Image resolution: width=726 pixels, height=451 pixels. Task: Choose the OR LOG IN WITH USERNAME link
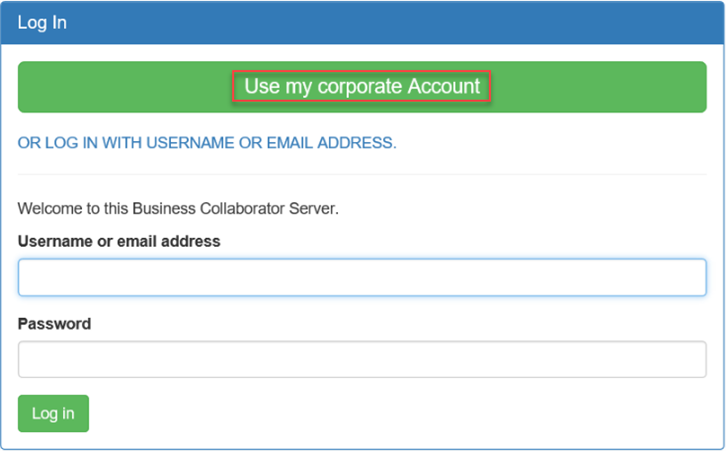(x=207, y=143)
